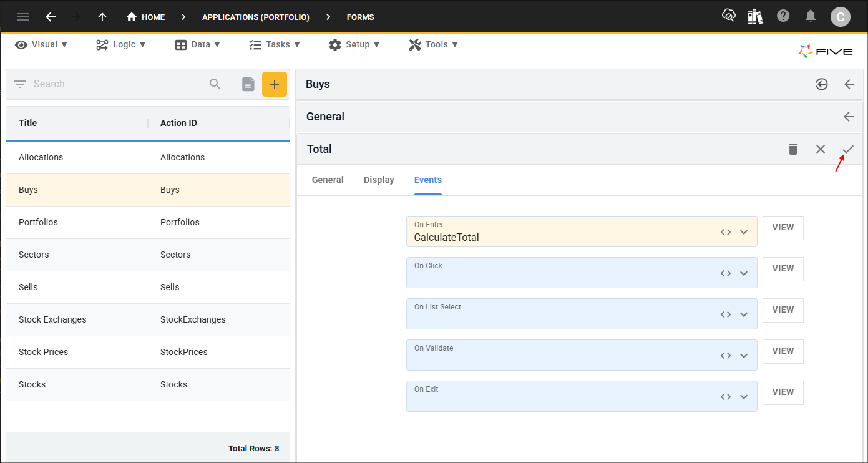The width and height of the screenshot is (868, 463).
Task: Cancel editing Total with X icon
Action: 821,149
